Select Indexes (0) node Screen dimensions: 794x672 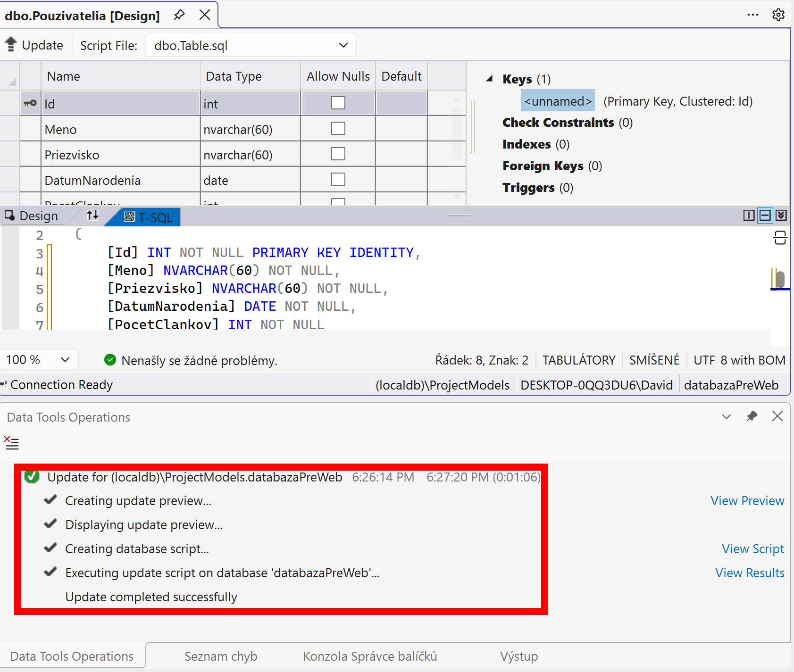pos(536,144)
